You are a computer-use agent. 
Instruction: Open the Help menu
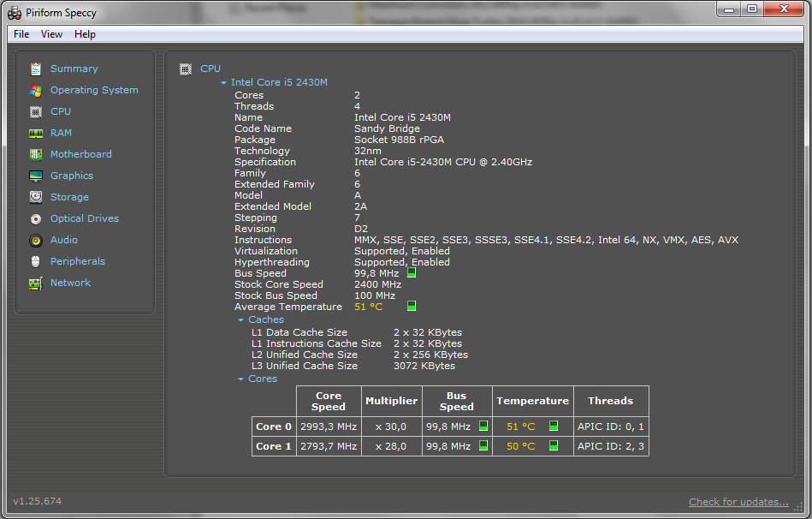[x=85, y=34]
